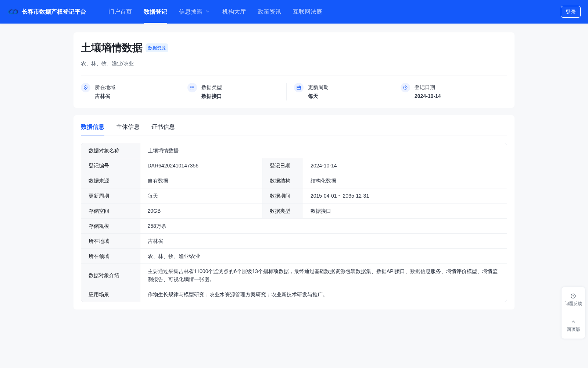Click the bold 吉林省 in summary card
588x368 pixels.
pos(103,96)
